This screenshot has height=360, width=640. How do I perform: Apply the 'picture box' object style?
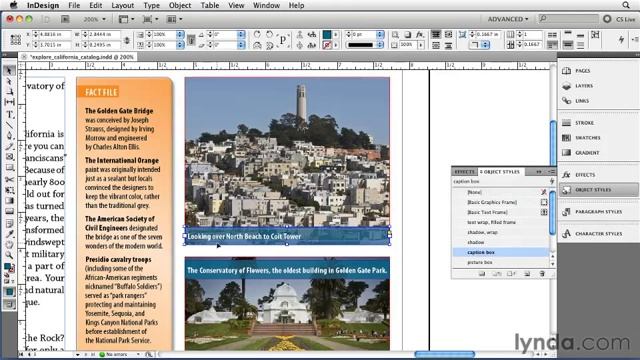pyautogui.click(x=501, y=262)
